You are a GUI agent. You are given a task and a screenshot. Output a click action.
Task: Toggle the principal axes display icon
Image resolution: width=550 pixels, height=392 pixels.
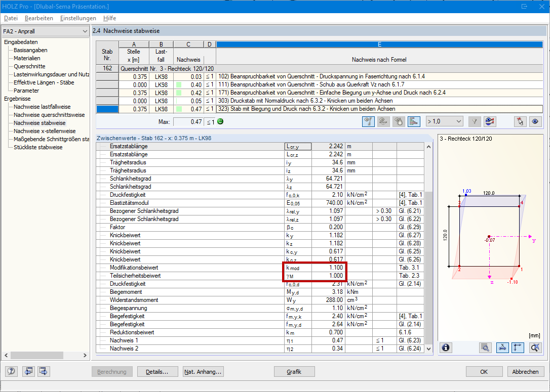518,347
